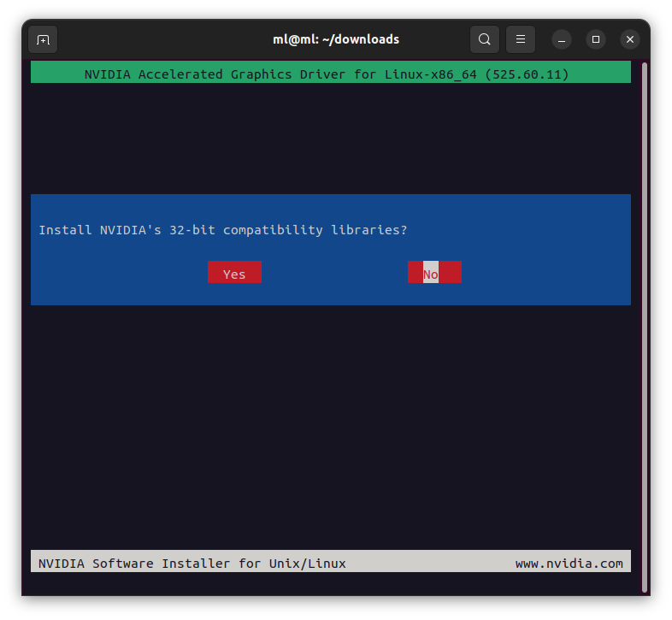Choose No for 32-bit compatibility libraries

pyautogui.click(x=434, y=272)
